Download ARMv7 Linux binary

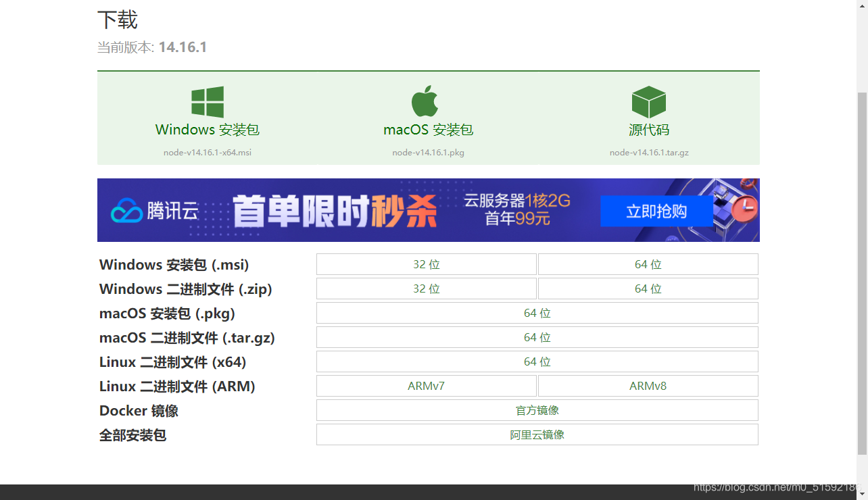(427, 386)
